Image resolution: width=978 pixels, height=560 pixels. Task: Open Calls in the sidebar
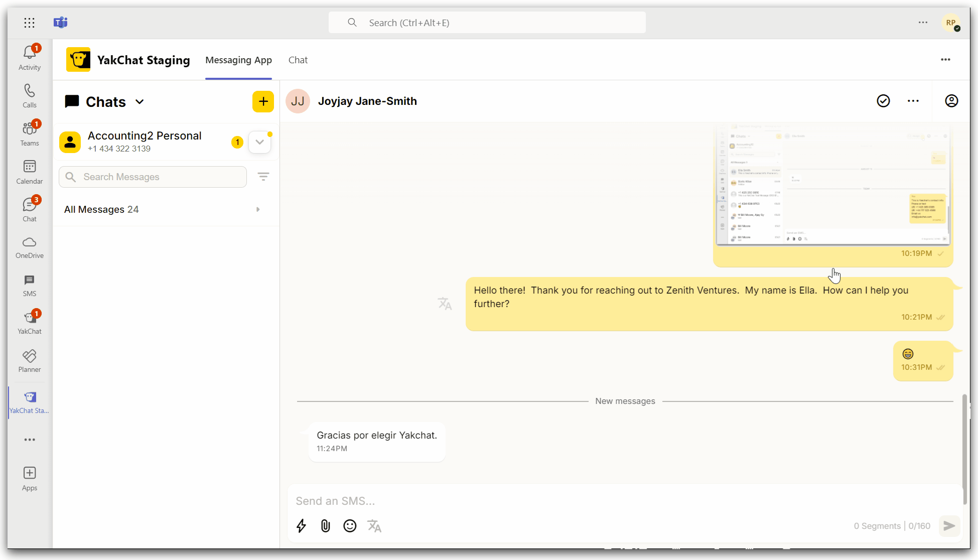pyautogui.click(x=30, y=96)
